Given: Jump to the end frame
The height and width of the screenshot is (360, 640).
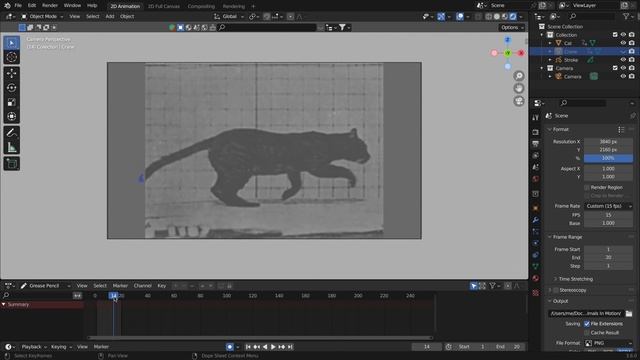Looking at the screenshot, I should (290, 347).
